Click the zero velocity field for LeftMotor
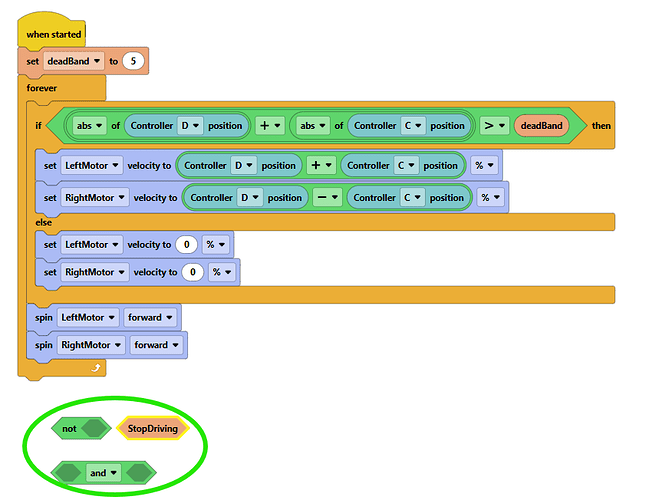 (186, 245)
